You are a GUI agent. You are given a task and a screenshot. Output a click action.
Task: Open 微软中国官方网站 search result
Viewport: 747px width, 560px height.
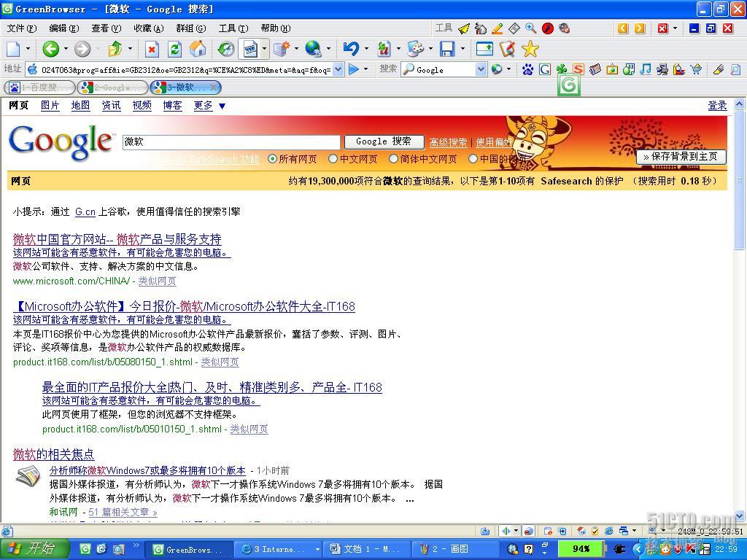tap(117, 239)
